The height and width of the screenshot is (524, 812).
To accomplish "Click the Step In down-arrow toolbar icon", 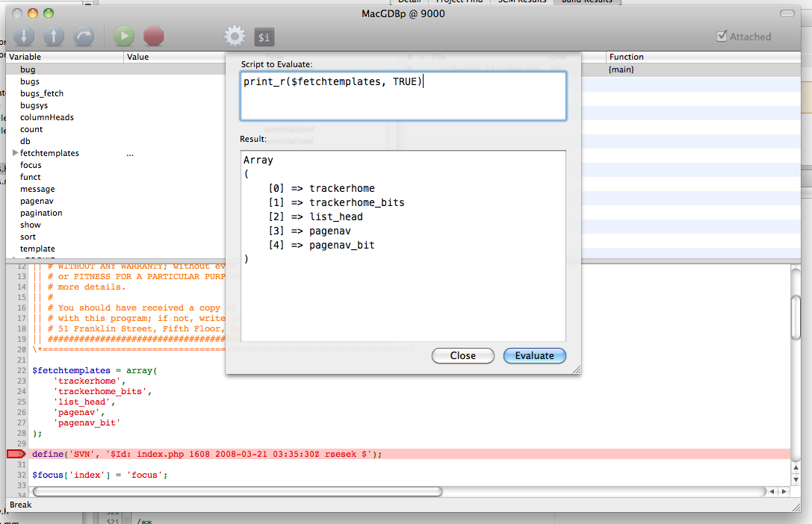I will click(24, 37).
